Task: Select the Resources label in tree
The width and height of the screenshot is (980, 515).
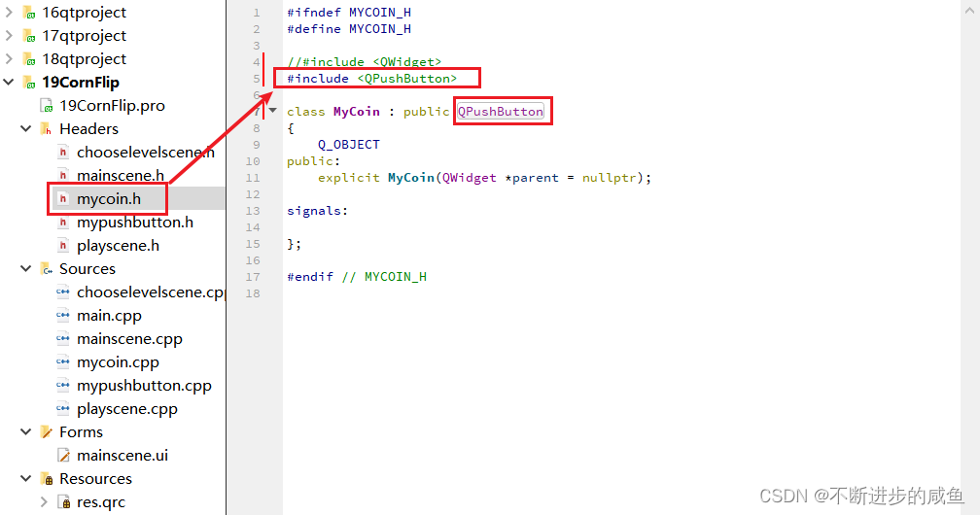Action: (x=95, y=479)
